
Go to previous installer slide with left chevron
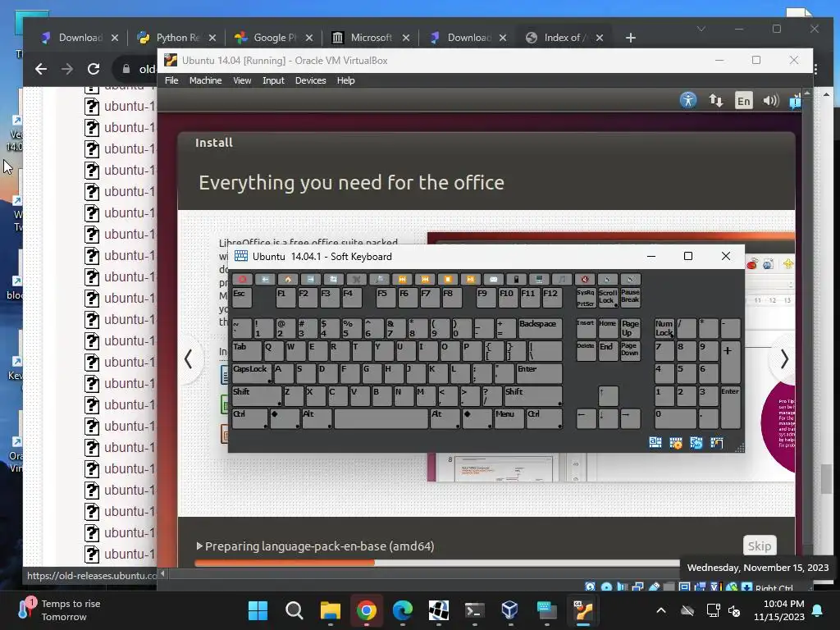pos(188,359)
